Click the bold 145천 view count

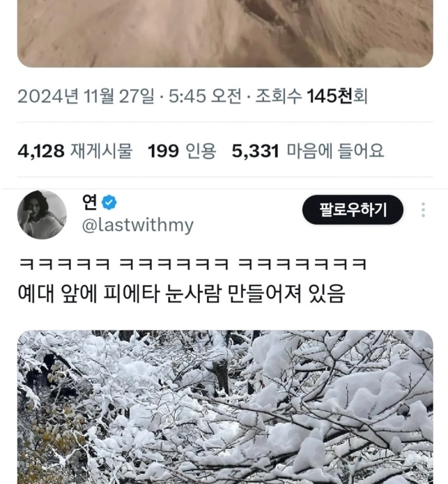point(330,96)
